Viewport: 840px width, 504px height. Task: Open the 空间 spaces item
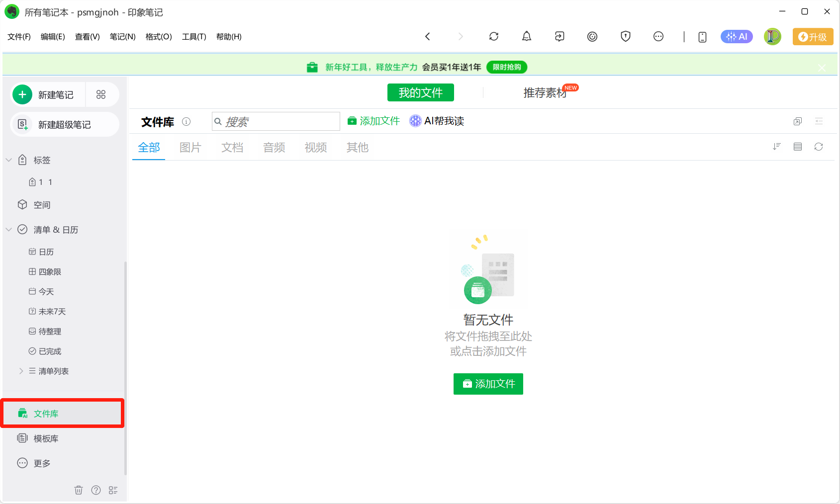[42, 205]
